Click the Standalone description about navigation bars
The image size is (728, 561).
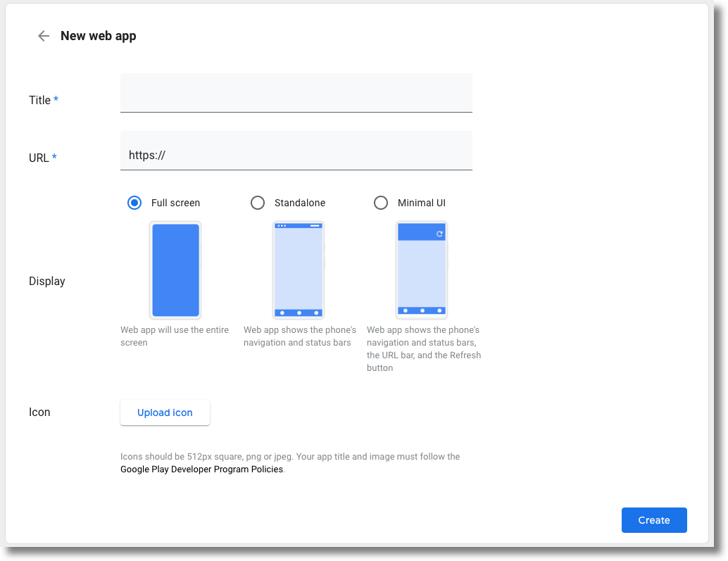tap(299, 336)
